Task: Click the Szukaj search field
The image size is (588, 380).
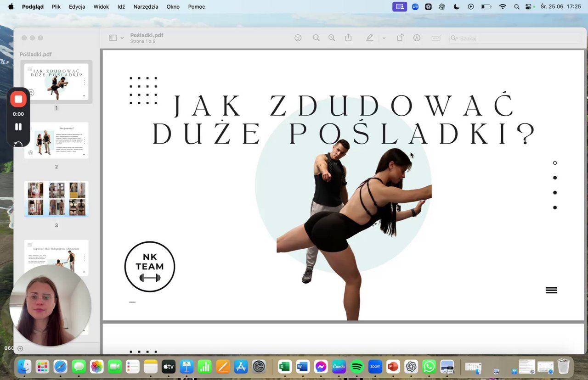Action: [x=514, y=38]
